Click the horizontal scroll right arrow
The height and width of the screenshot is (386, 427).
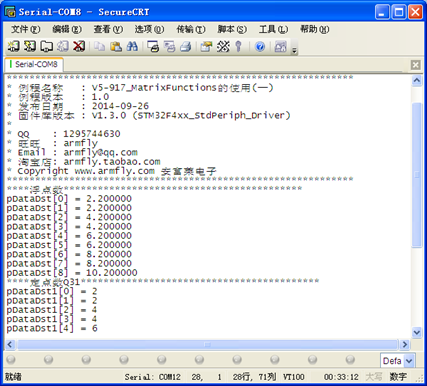[405, 344]
